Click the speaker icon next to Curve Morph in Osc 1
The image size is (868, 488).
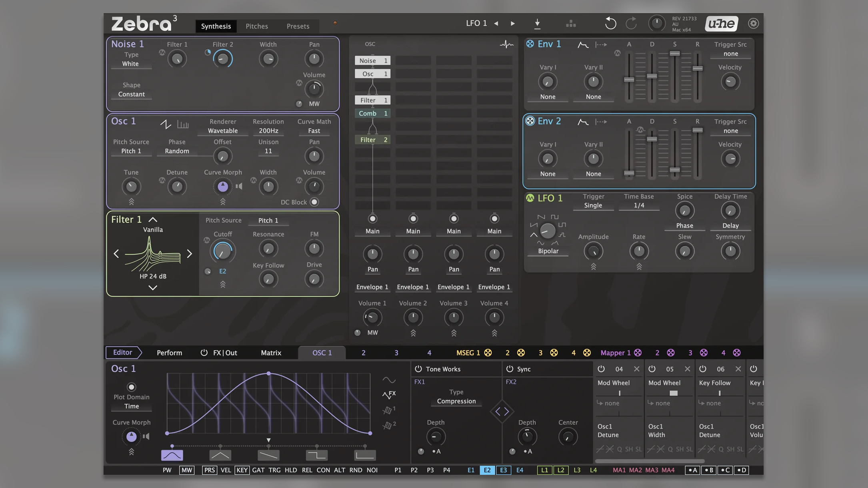tap(239, 186)
